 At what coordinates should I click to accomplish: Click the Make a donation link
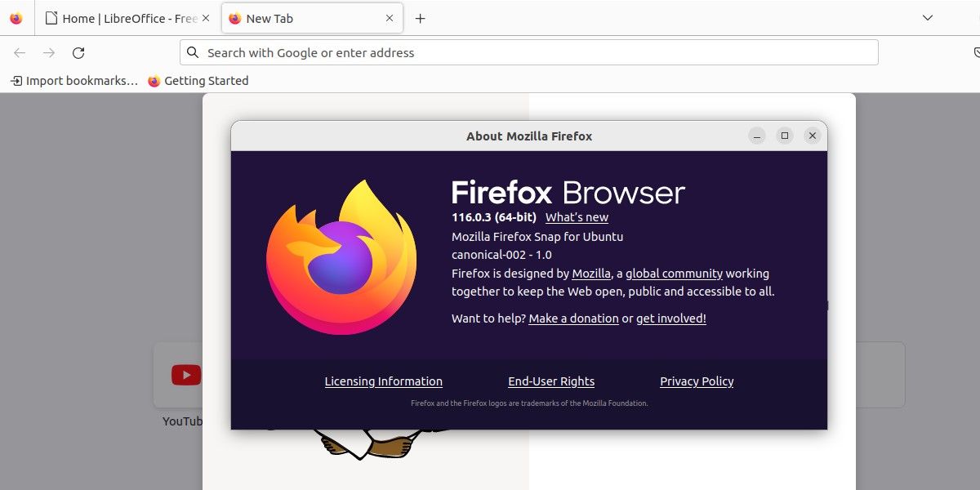(x=573, y=318)
